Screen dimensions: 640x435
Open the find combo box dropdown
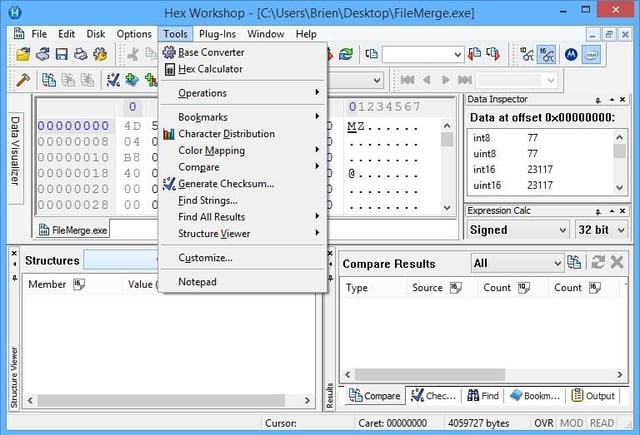[458, 54]
